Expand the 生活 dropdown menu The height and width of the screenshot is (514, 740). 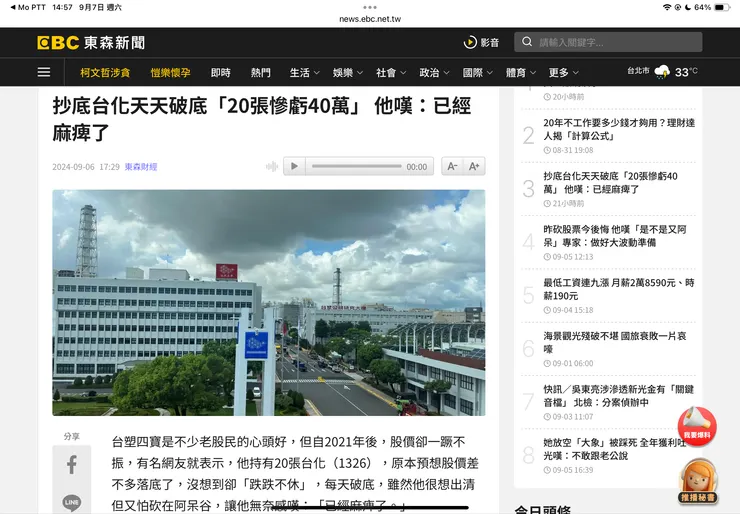coord(304,73)
